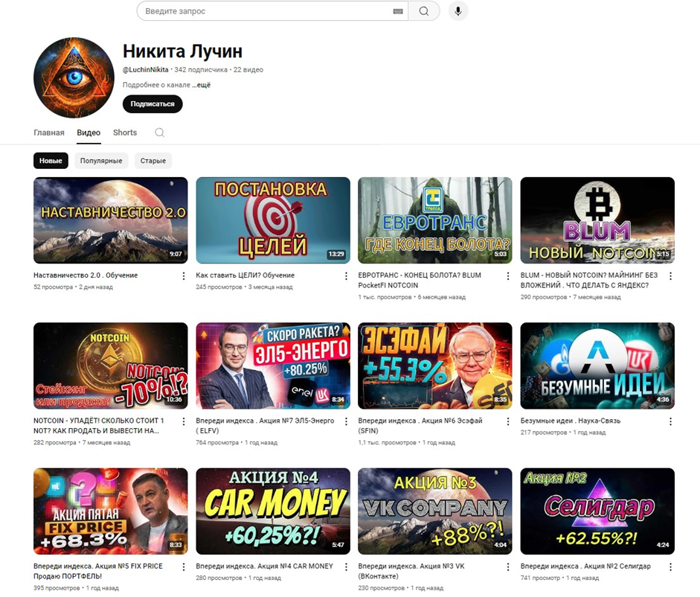
Task: Open options menu for Селигдар video
Action: (670, 566)
